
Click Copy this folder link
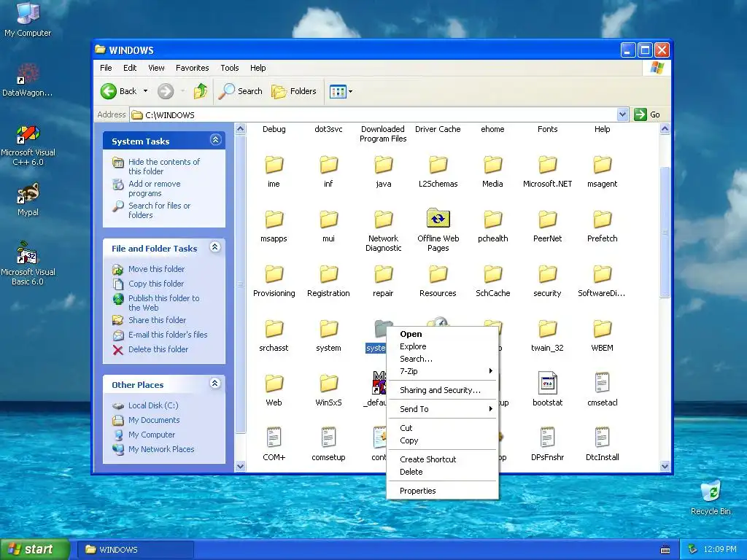click(156, 284)
